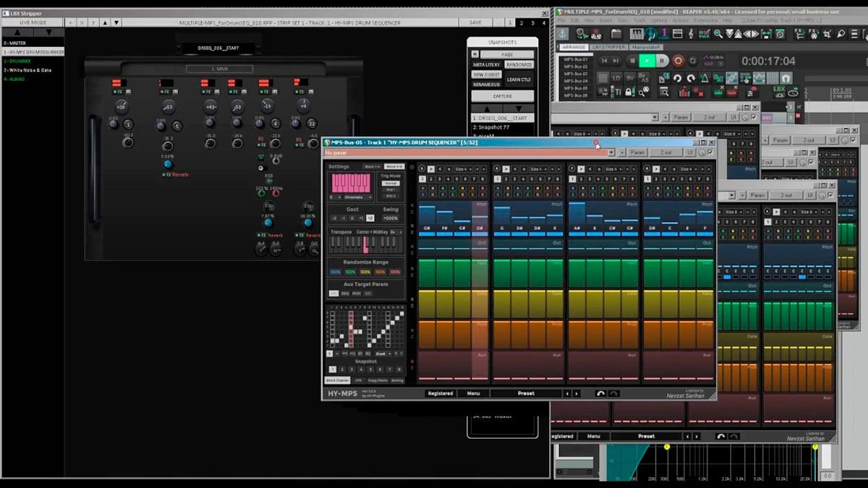Click the LD button in REAPER toolbar
868x488 pixels.
(x=616, y=78)
